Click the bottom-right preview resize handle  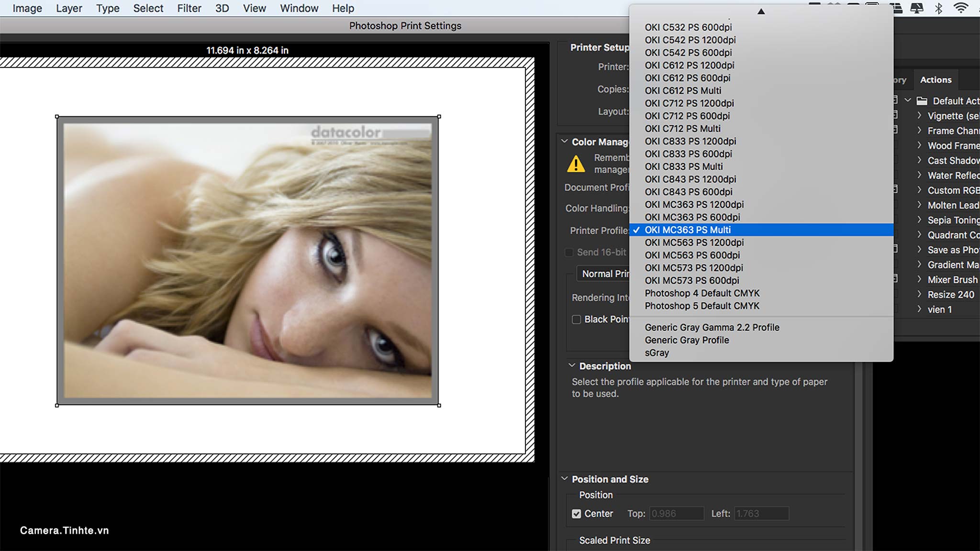[x=439, y=405]
